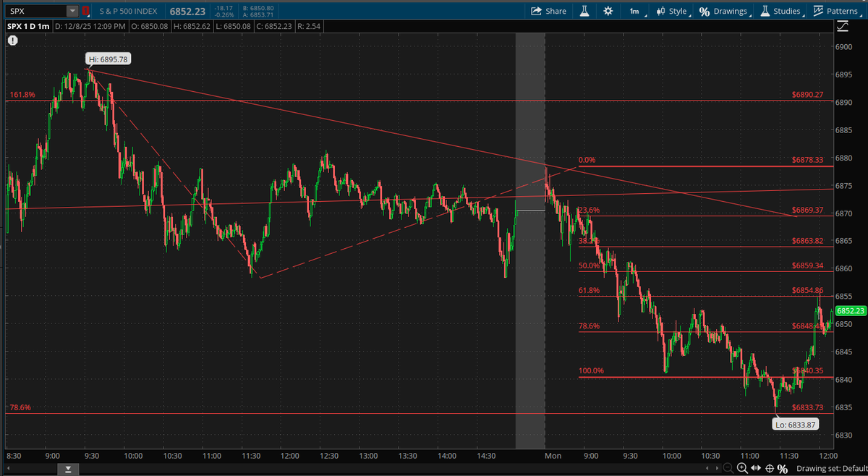
Task: Click the $6890.27 Fibonacci level label
Action: pyautogui.click(x=808, y=94)
